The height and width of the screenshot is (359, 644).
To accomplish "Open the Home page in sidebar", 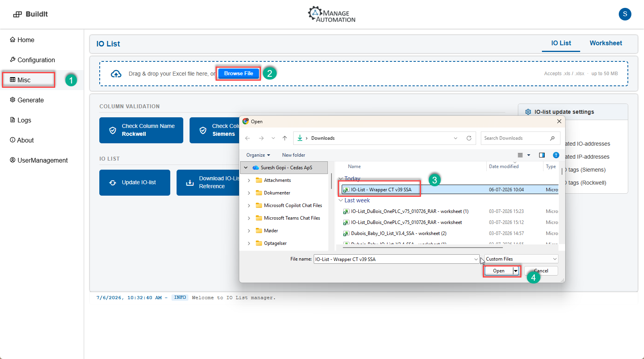I will [22, 40].
